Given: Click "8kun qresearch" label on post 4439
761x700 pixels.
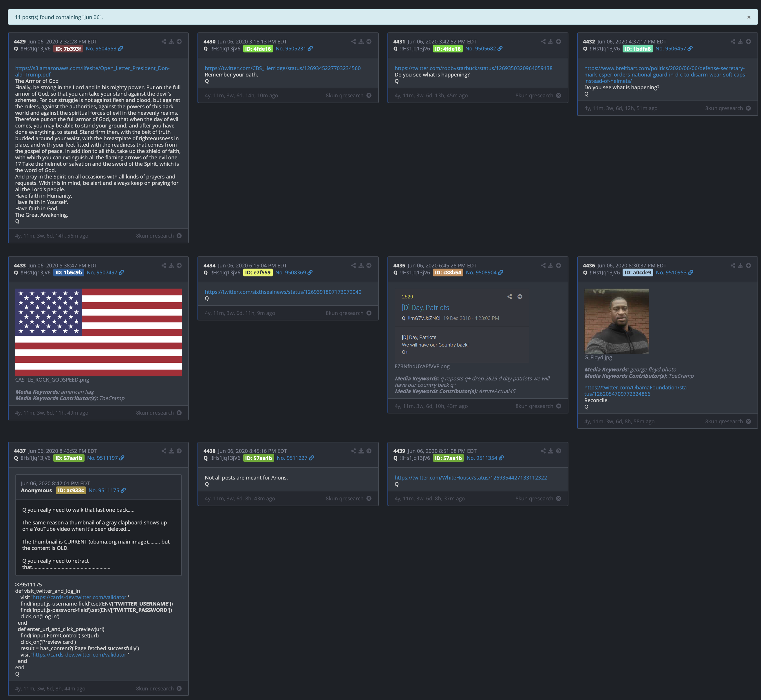Looking at the screenshot, I should coord(534,498).
